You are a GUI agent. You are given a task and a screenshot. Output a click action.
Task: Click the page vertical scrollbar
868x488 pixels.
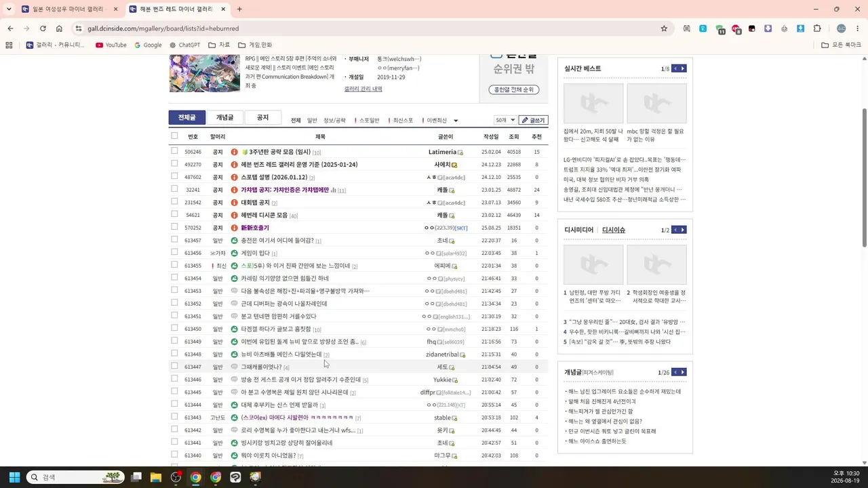click(x=864, y=176)
